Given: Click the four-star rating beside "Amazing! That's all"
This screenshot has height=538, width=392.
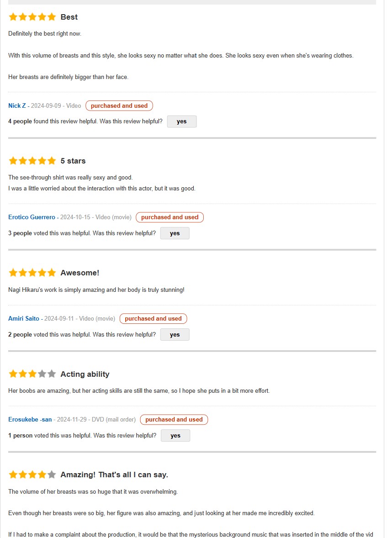Looking at the screenshot, I should pyautogui.click(x=32, y=475).
